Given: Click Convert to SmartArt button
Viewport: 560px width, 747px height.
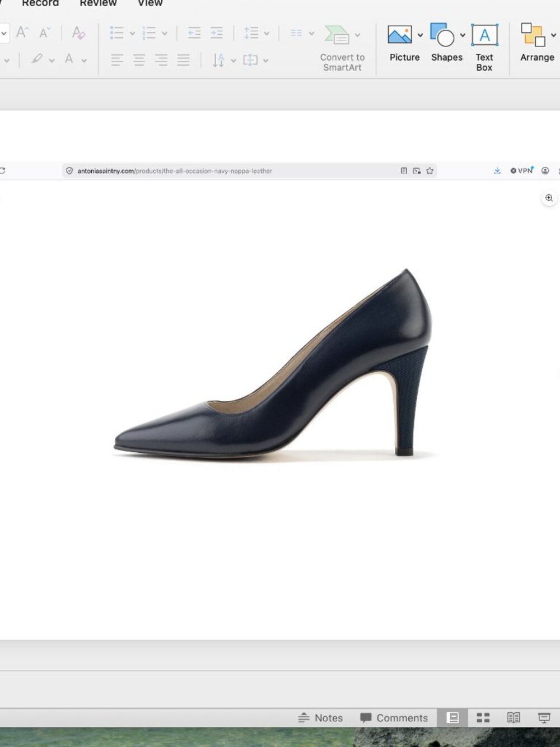Looking at the screenshot, I should (342, 48).
